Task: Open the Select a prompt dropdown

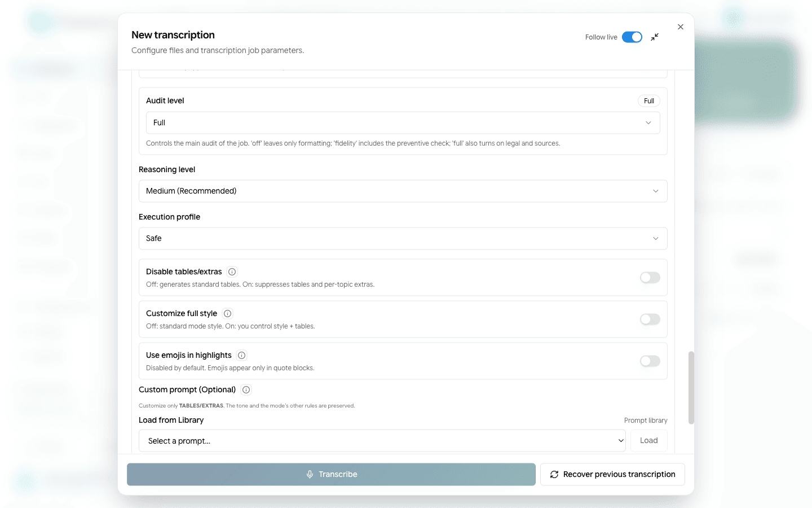Action: click(x=383, y=441)
